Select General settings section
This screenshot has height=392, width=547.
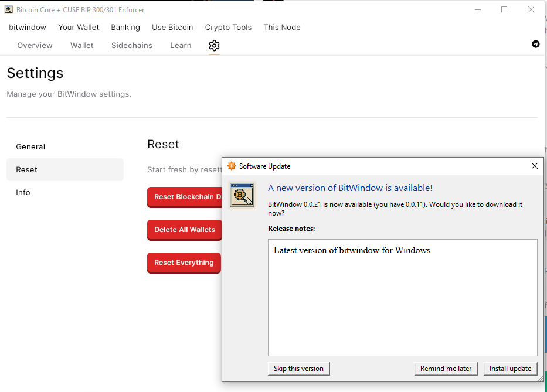pyautogui.click(x=65, y=147)
